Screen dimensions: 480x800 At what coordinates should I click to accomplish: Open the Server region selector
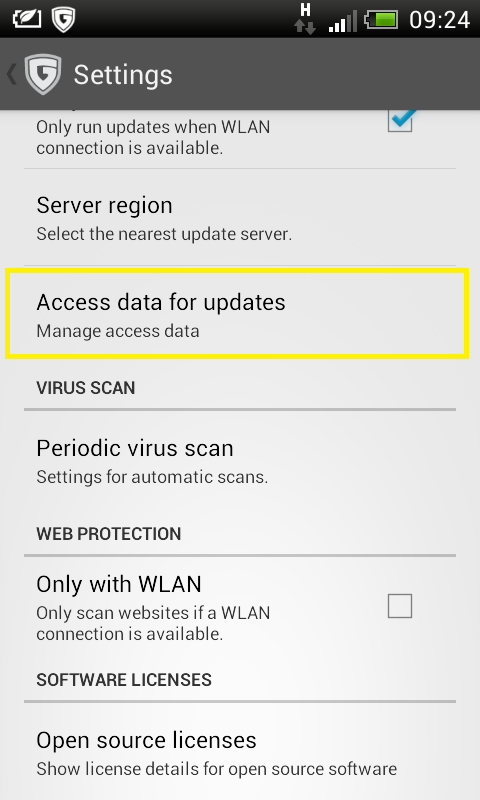(240, 218)
